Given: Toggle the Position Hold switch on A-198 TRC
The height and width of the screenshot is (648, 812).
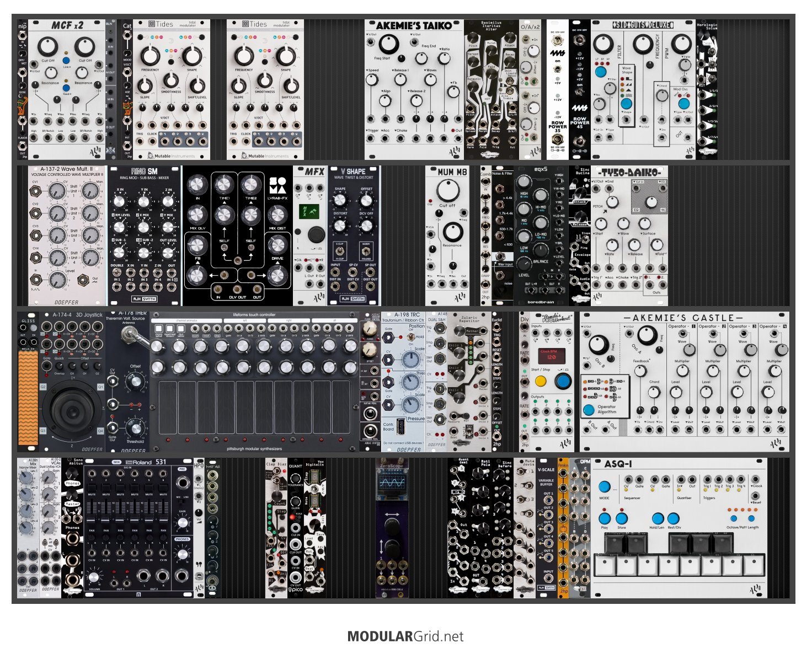Looking at the screenshot, I should [x=410, y=336].
